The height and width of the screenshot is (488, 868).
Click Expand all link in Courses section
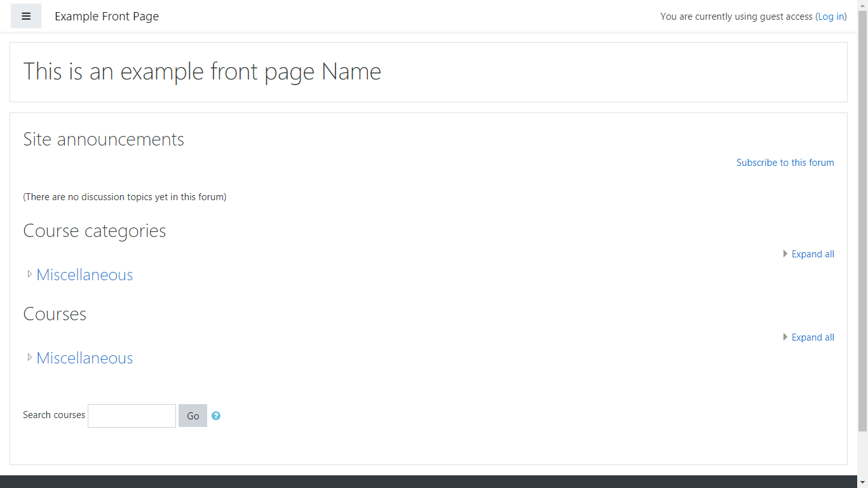click(x=813, y=337)
